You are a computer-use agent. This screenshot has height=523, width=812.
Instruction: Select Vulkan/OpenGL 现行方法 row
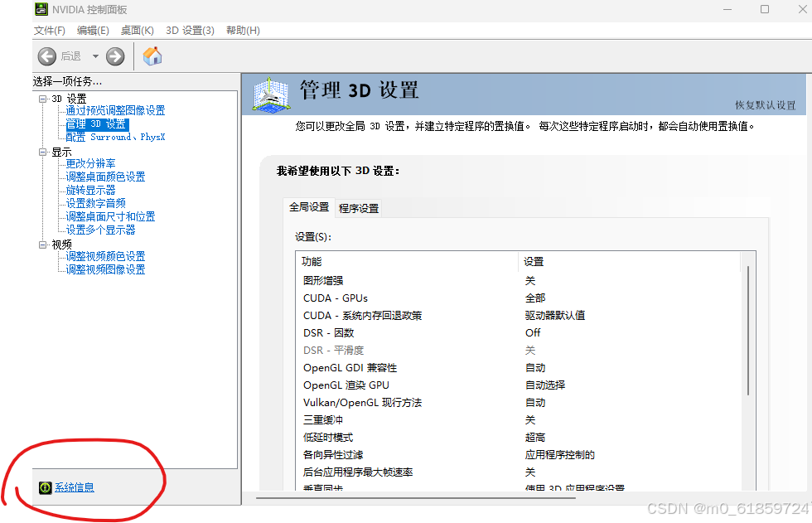point(520,402)
